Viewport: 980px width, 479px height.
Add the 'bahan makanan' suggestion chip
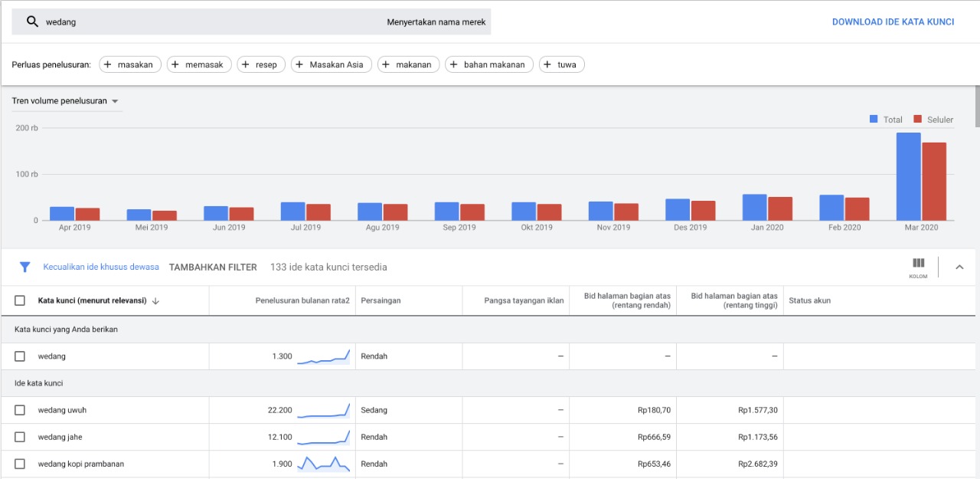(x=488, y=65)
